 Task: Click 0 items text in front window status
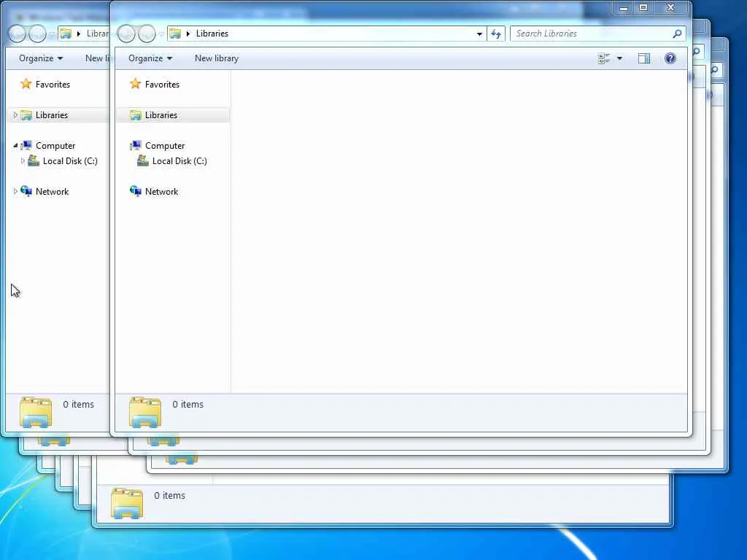click(x=187, y=404)
